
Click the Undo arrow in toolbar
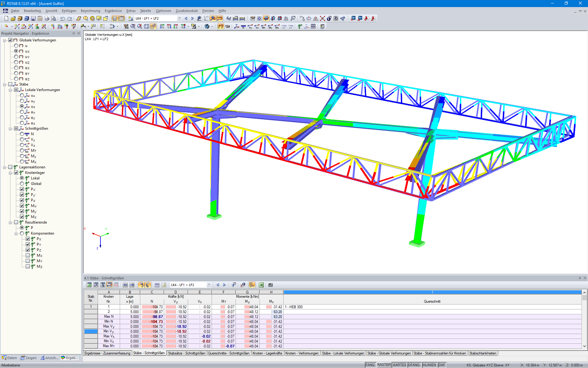point(63,18)
